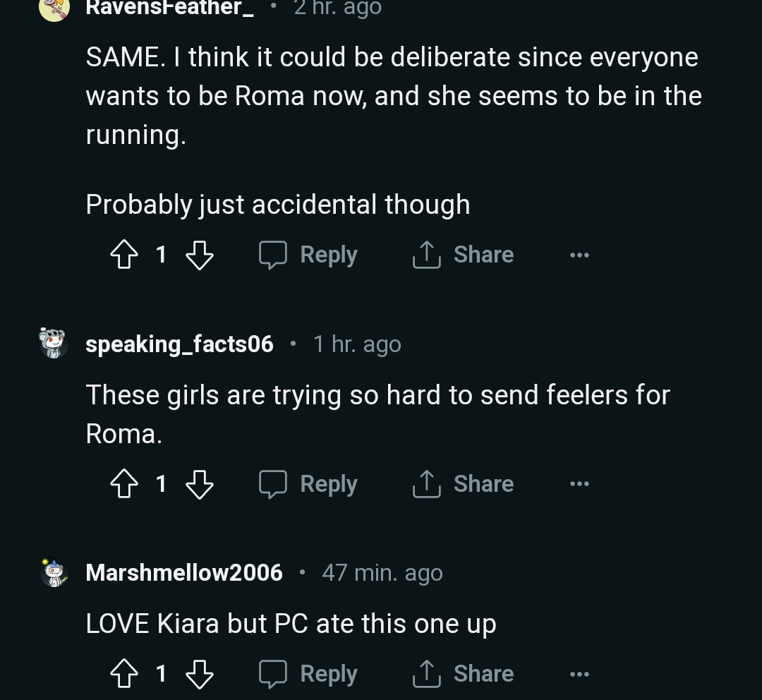Upvote RavensFeather_'s comment
The height and width of the screenshot is (700, 762).
[124, 255]
